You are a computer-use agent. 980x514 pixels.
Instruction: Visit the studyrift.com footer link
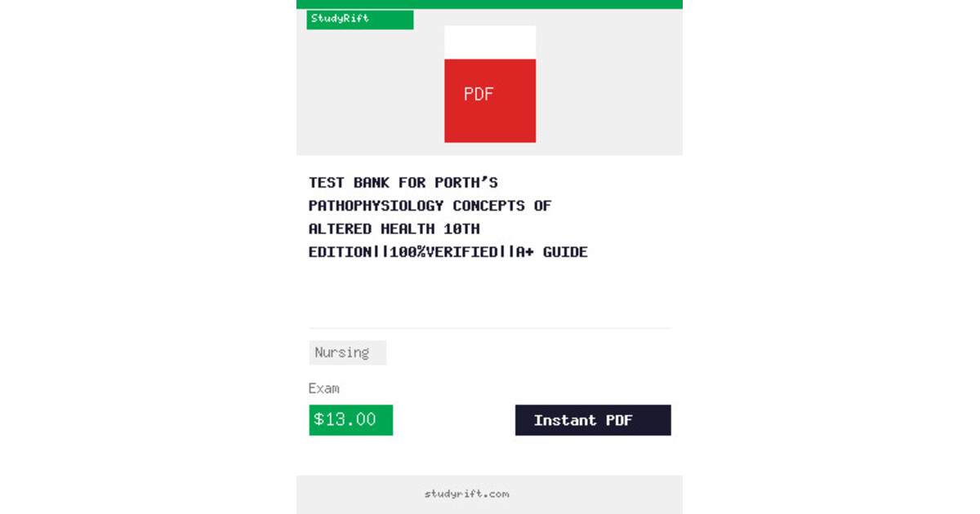coord(467,494)
